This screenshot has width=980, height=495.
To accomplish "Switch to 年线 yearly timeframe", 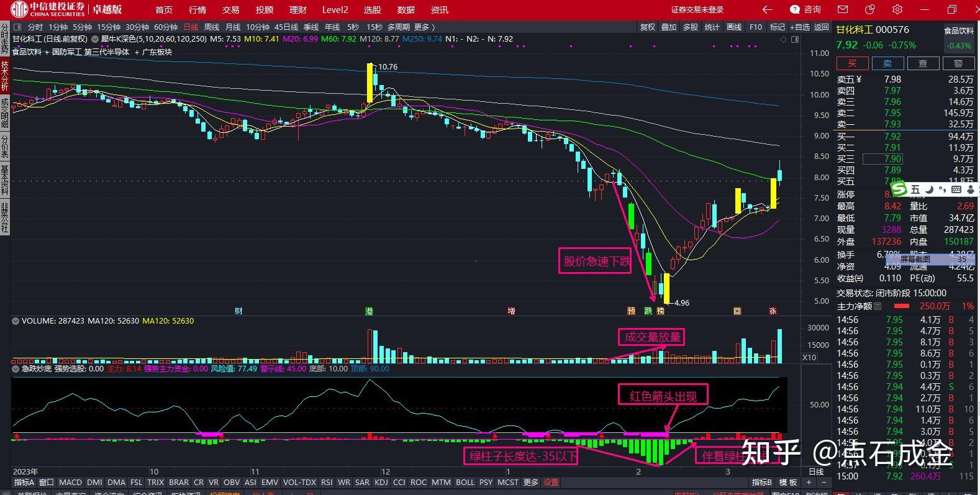I will pos(332,27).
